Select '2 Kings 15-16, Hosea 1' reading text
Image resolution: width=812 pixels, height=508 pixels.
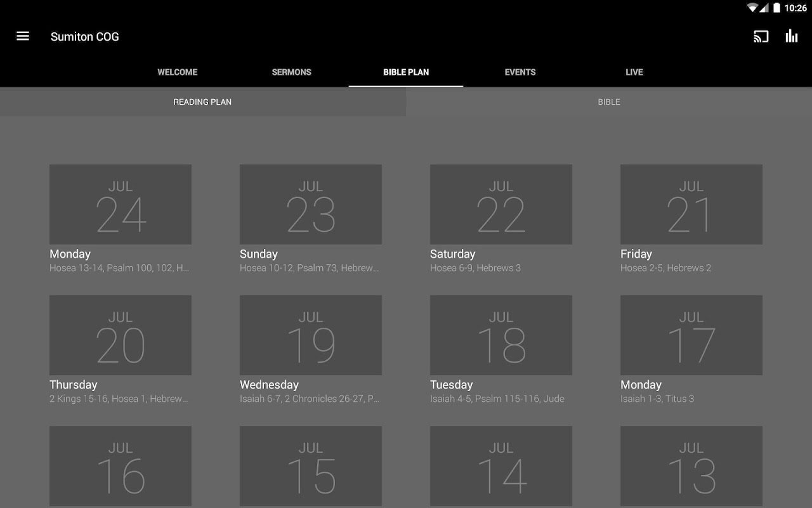[119, 399]
